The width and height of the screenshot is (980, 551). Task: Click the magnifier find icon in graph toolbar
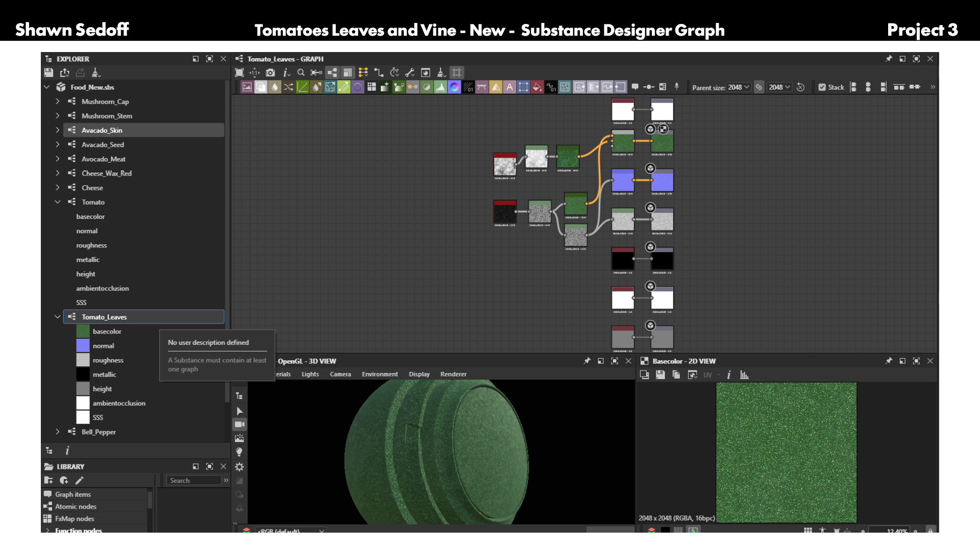[x=301, y=72]
